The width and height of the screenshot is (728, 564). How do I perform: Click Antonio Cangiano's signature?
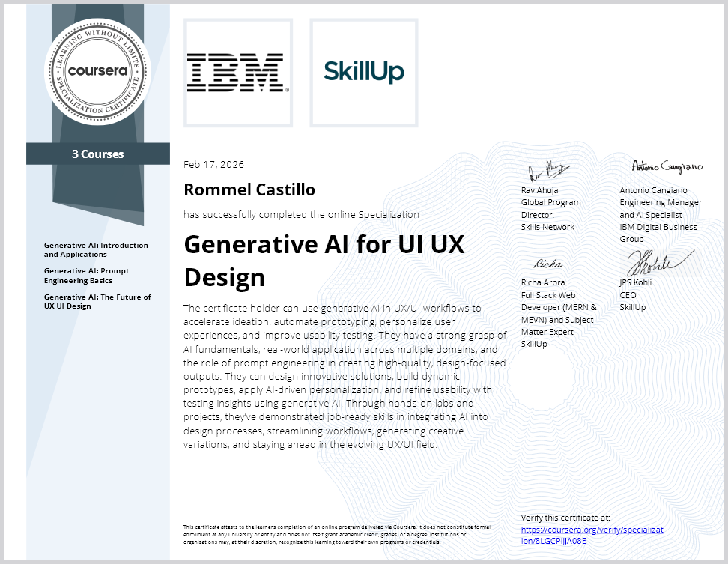667,166
